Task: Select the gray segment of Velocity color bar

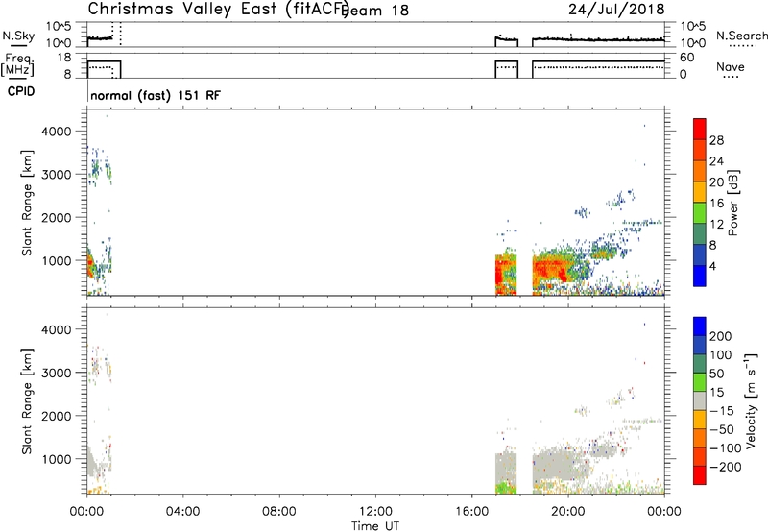Action: 700,400
